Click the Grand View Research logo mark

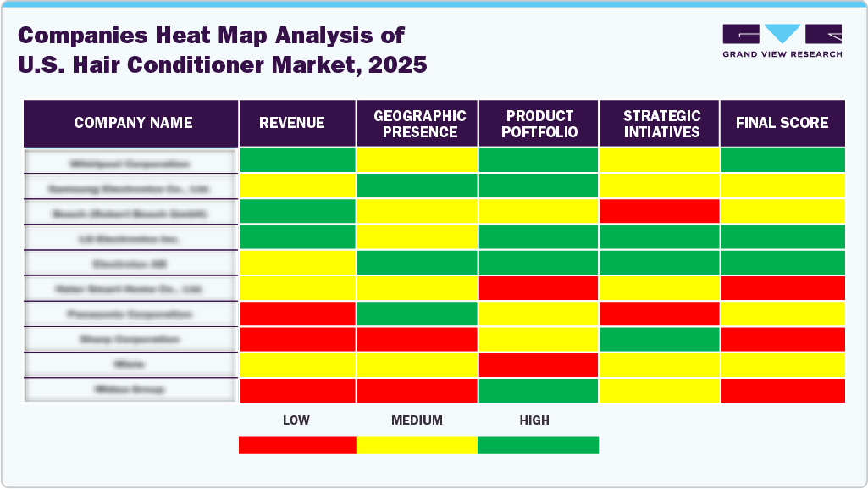coord(782,34)
